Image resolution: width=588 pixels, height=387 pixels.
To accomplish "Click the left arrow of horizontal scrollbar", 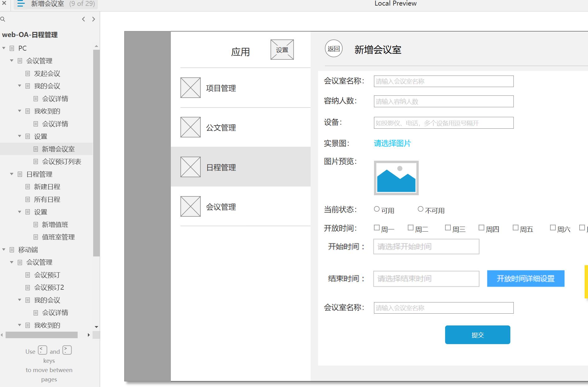I will 2,335.
